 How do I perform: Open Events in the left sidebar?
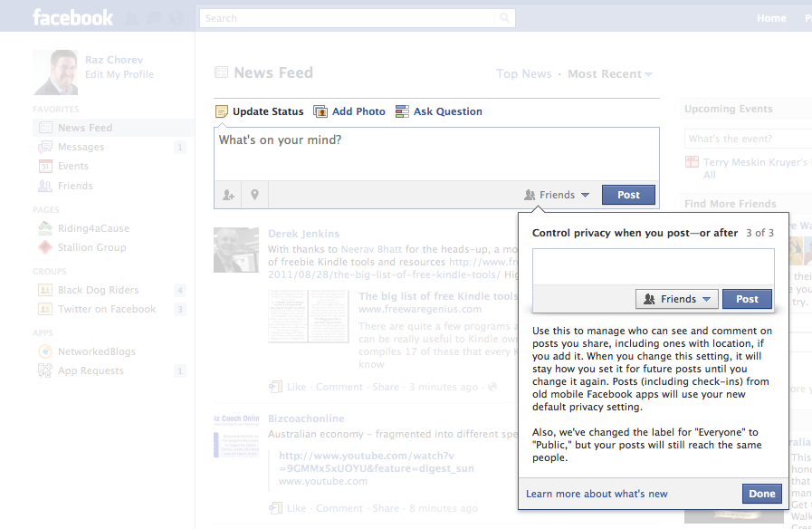point(72,166)
